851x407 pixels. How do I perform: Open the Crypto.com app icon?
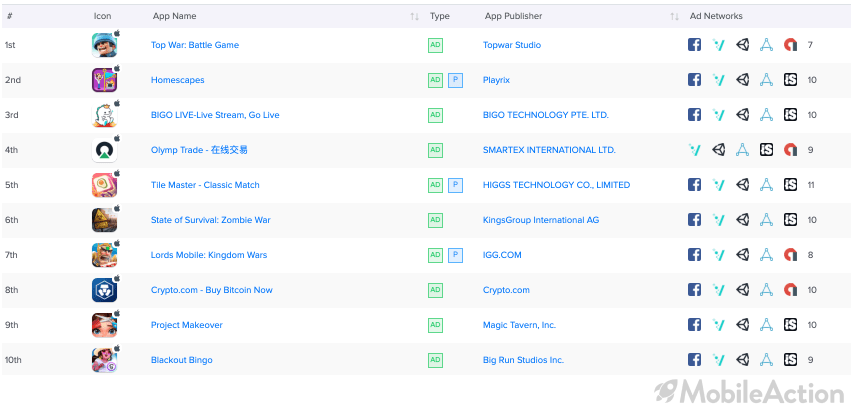coord(104,290)
